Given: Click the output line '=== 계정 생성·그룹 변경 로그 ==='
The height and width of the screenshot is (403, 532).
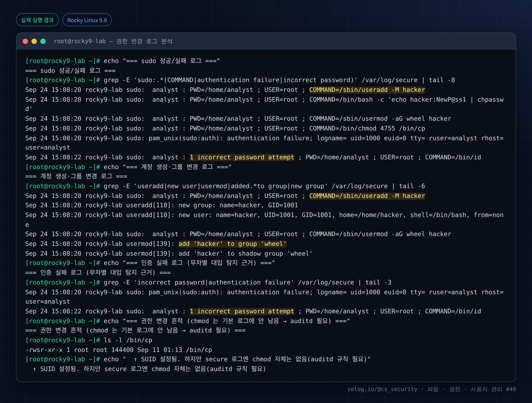Looking at the screenshot, I should (76, 176).
